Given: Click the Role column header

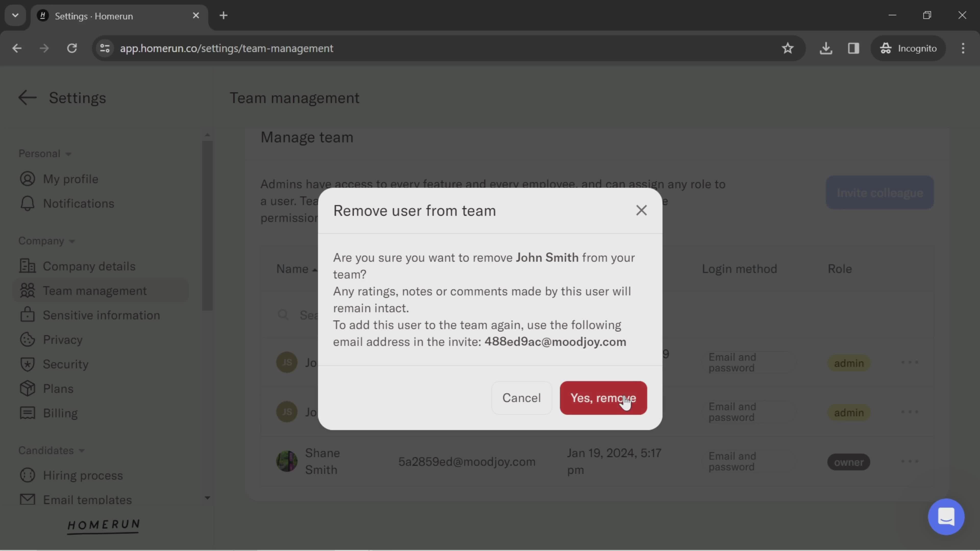Looking at the screenshot, I should coord(839,269).
